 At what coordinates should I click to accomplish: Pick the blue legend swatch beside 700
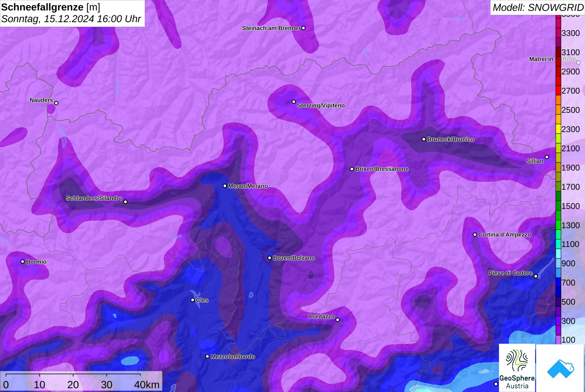tap(558, 283)
